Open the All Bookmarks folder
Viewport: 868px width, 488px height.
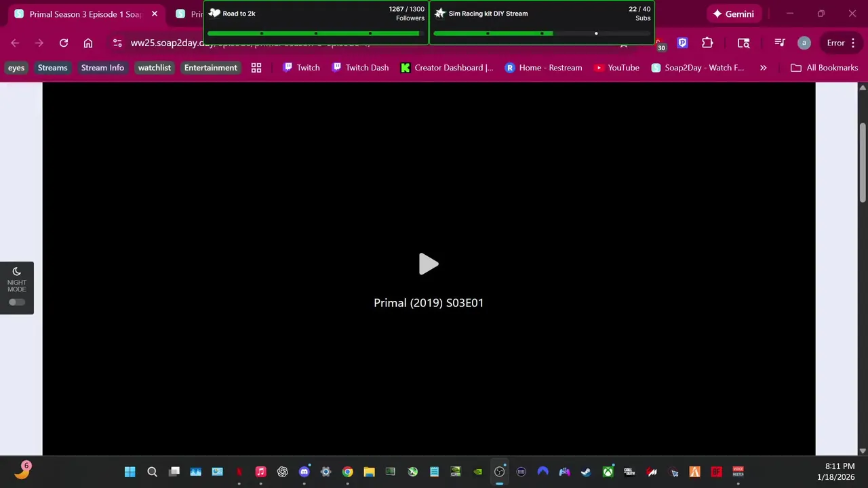(x=825, y=68)
